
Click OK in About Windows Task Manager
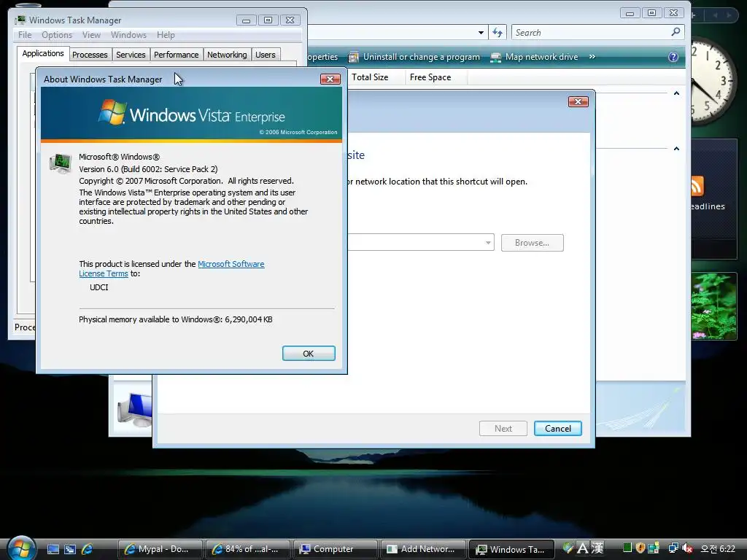(x=309, y=354)
